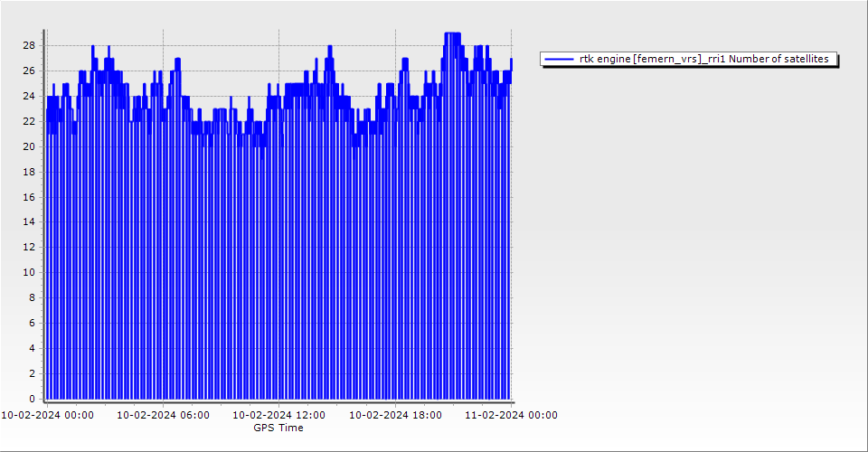This screenshot has width=868, height=452.
Task: Click the highest data peak near value 29
Action: point(452,33)
